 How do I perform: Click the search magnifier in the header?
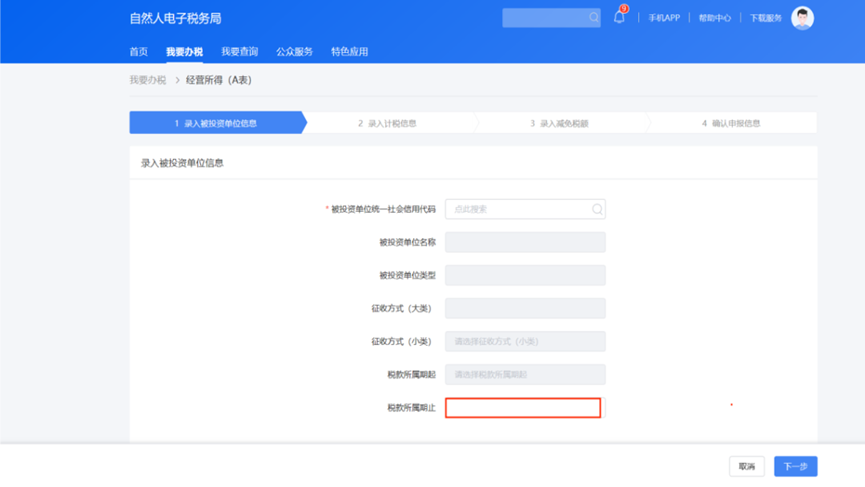pos(593,18)
